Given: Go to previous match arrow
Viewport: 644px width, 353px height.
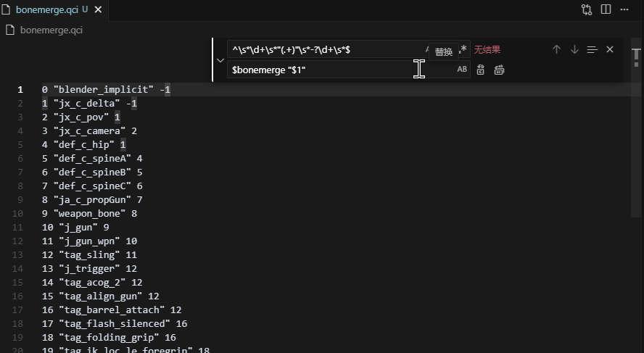Looking at the screenshot, I should point(556,50).
